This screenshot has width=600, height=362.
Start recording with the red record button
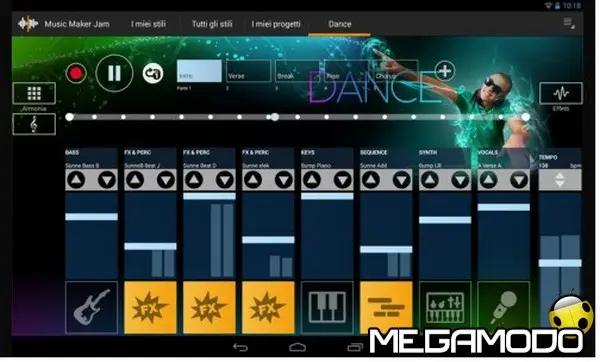click(75, 73)
